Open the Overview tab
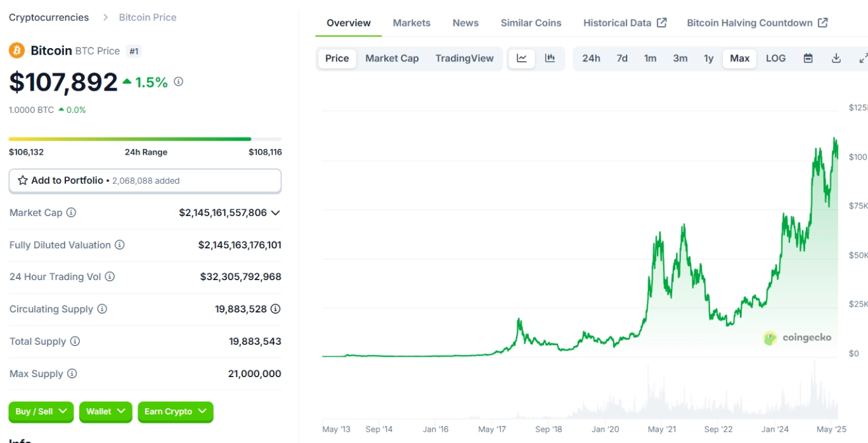Viewport: 868px width, 443px height. (349, 23)
